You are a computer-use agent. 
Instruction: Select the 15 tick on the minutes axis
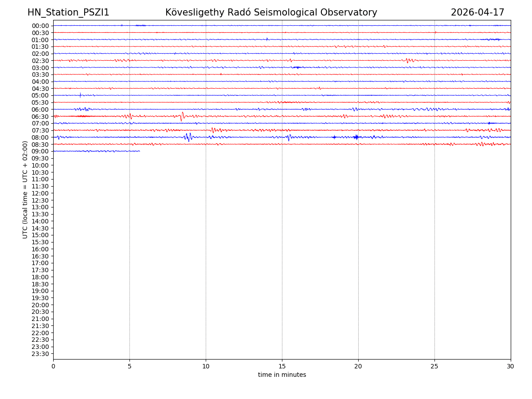coord(282,367)
